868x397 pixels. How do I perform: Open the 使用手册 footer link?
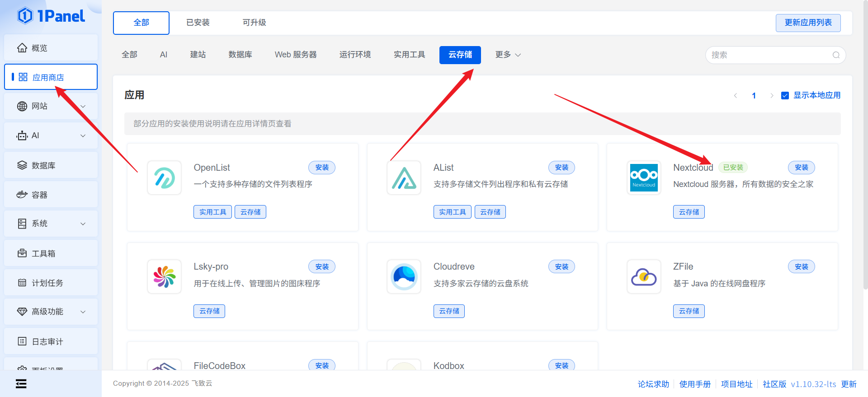[x=695, y=384]
